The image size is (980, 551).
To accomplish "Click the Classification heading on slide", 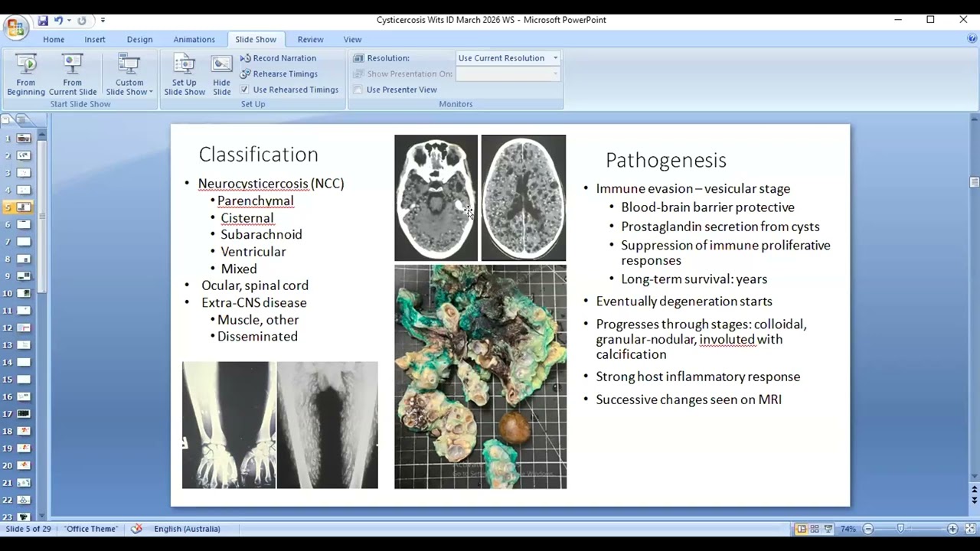I will 259,155.
